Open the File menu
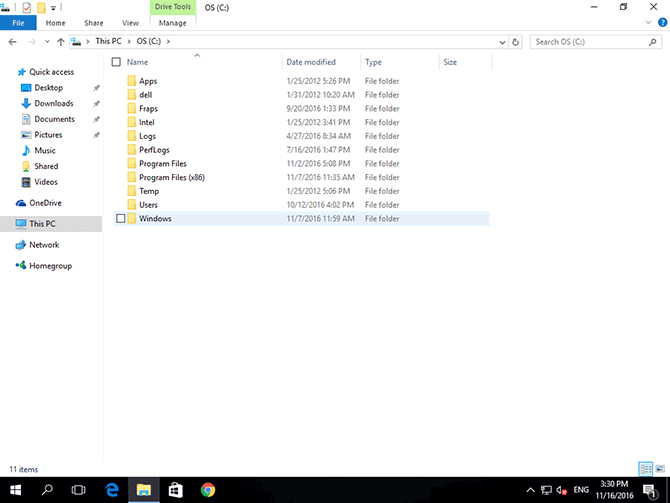Viewport: 670px width, 503px height. coord(18,23)
